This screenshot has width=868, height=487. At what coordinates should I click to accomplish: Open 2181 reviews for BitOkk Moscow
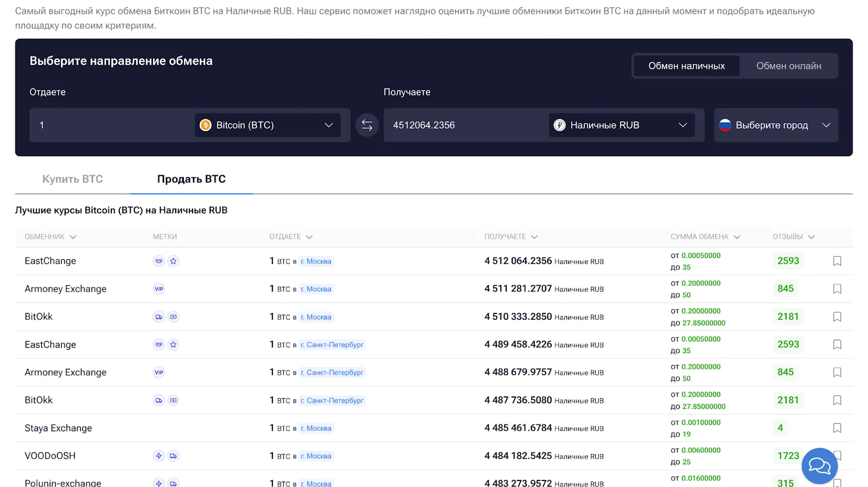tap(788, 317)
